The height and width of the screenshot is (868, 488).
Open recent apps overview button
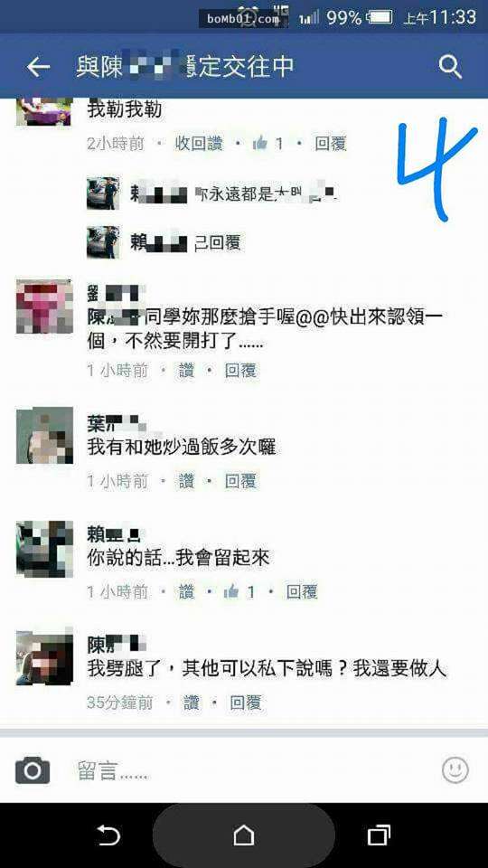pos(379,835)
